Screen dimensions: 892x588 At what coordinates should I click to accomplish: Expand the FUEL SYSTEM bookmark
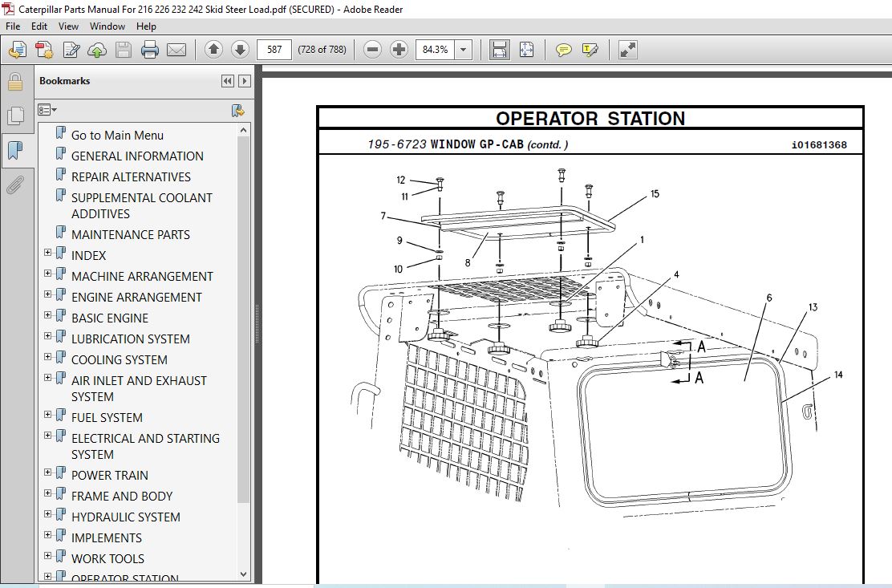(48, 415)
